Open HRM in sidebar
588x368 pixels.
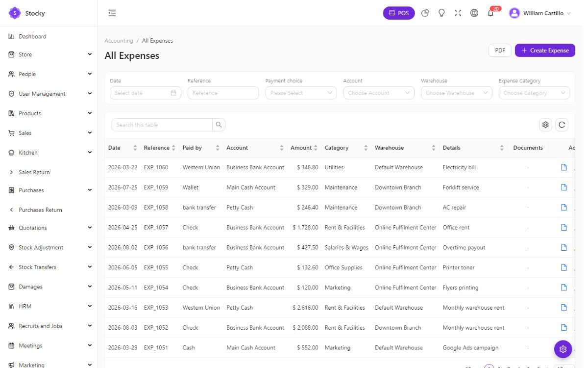(x=49, y=306)
